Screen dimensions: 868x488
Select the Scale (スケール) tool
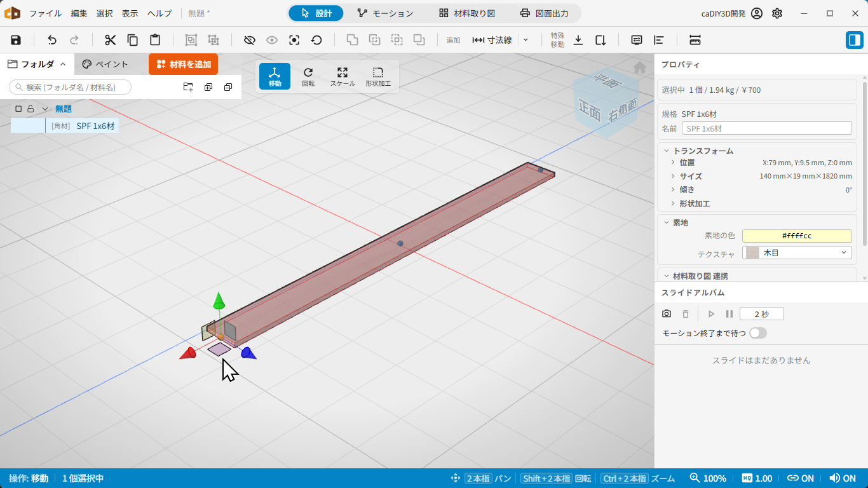click(x=342, y=76)
